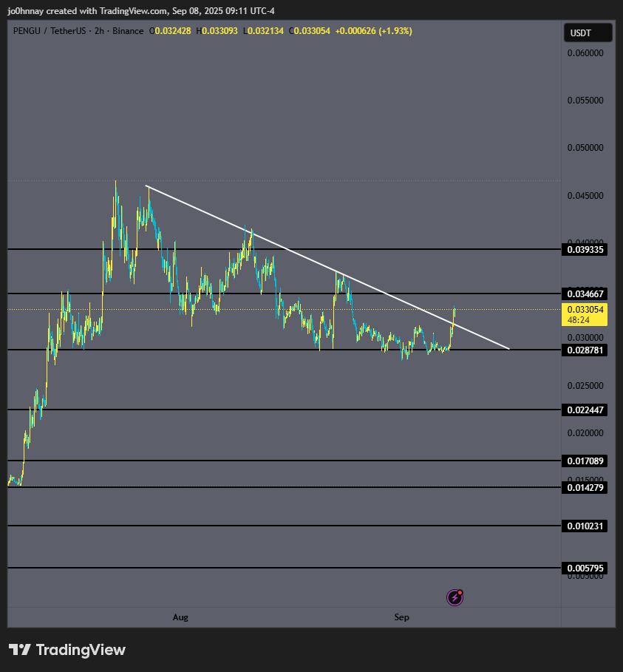Viewport: 623px width, 672px height.
Task: Click the Aug label on the time axis
Action: [180, 617]
